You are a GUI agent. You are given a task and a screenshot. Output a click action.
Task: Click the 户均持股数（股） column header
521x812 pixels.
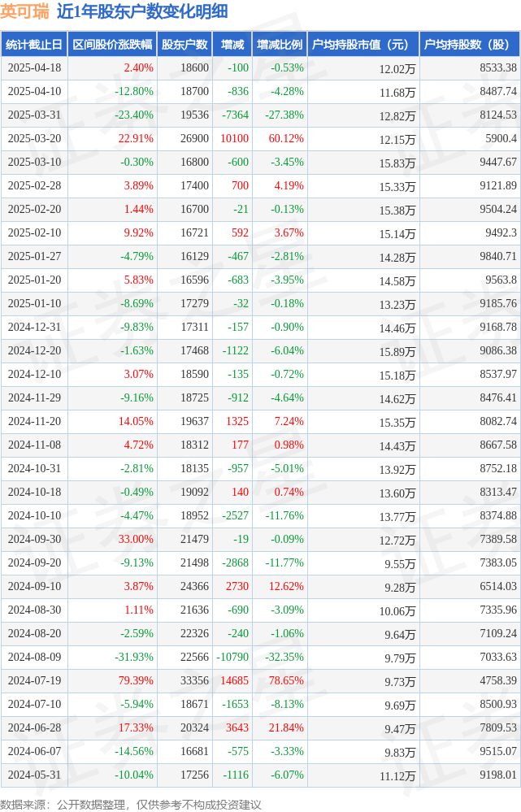[x=470, y=45]
